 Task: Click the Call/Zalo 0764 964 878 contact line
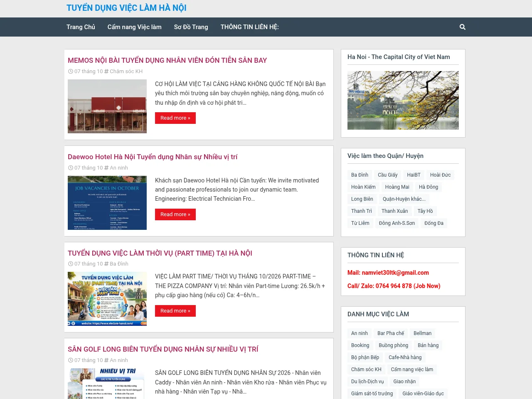tap(394, 286)
